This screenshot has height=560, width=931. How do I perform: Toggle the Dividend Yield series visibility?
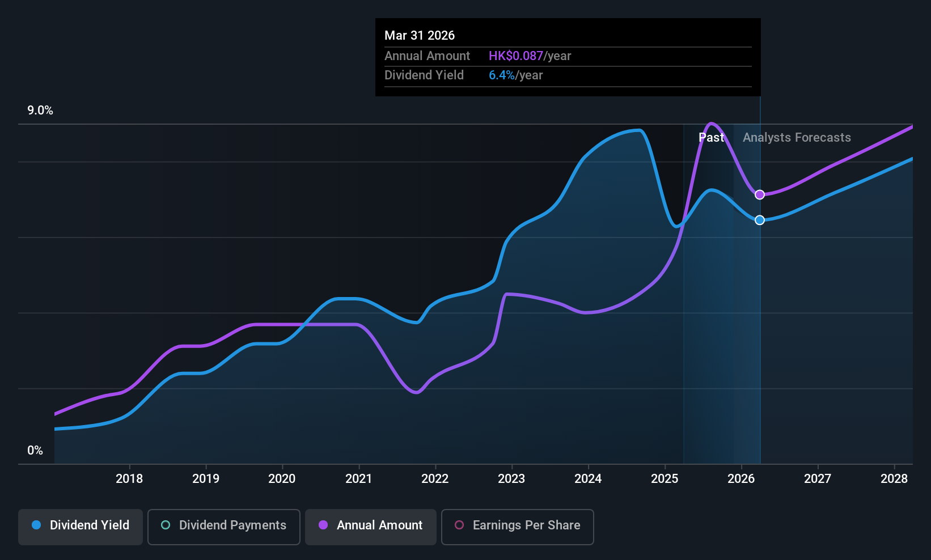click(x=80, y=525)
